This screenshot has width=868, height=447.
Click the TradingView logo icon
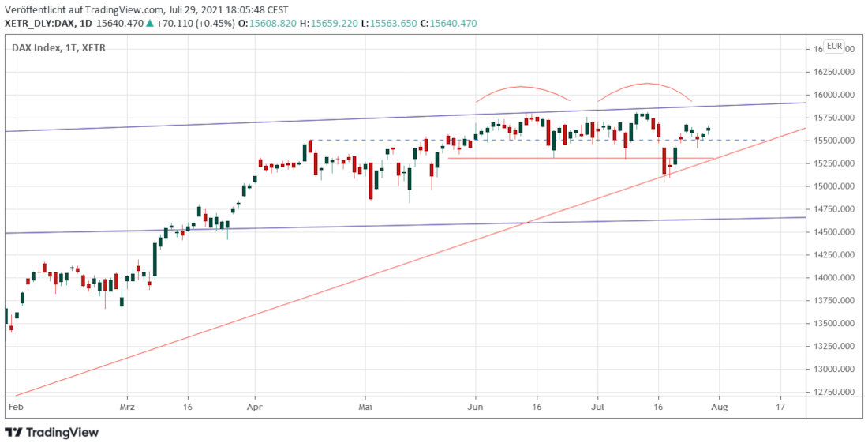13,432
